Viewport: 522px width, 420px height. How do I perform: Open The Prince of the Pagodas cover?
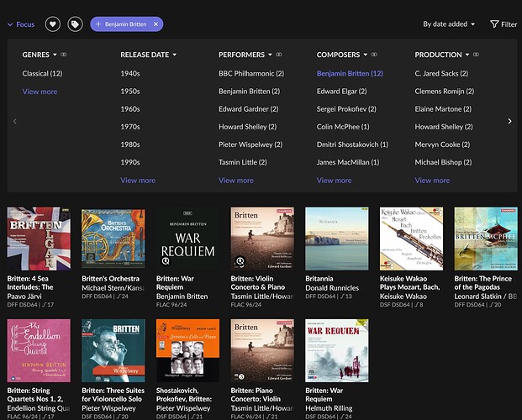pyautogui.click(x=486, y=239)
